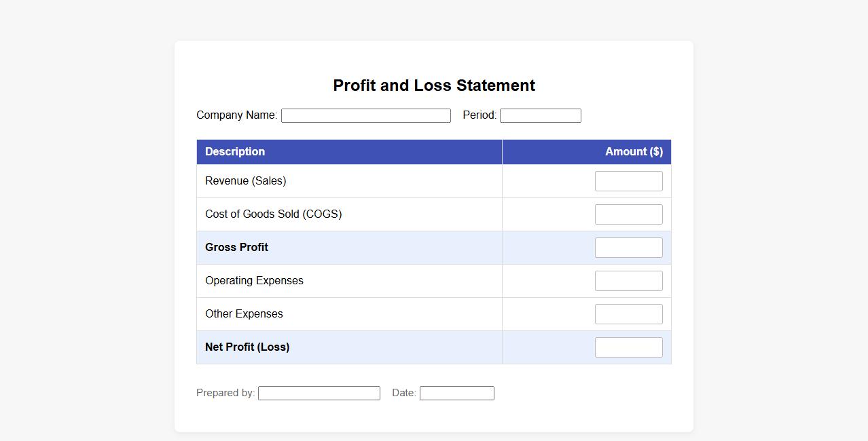Click the Net Profit (Loss) row label
The height and width of the screenshot is (441, 868).
coord(247,347)
